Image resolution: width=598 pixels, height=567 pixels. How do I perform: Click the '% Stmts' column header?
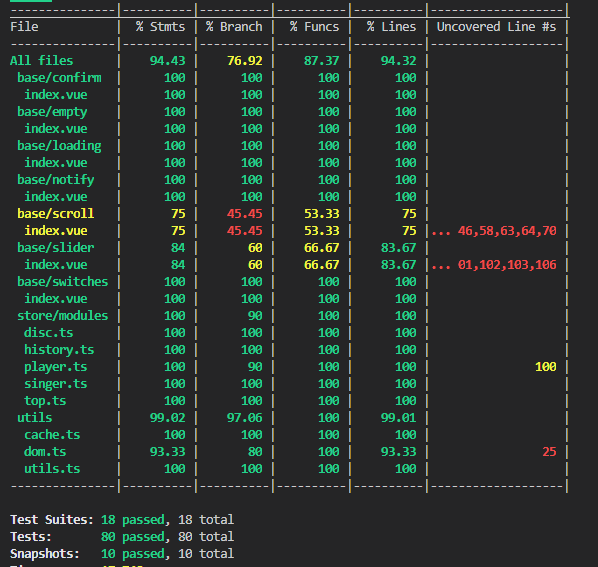(161, 27)
